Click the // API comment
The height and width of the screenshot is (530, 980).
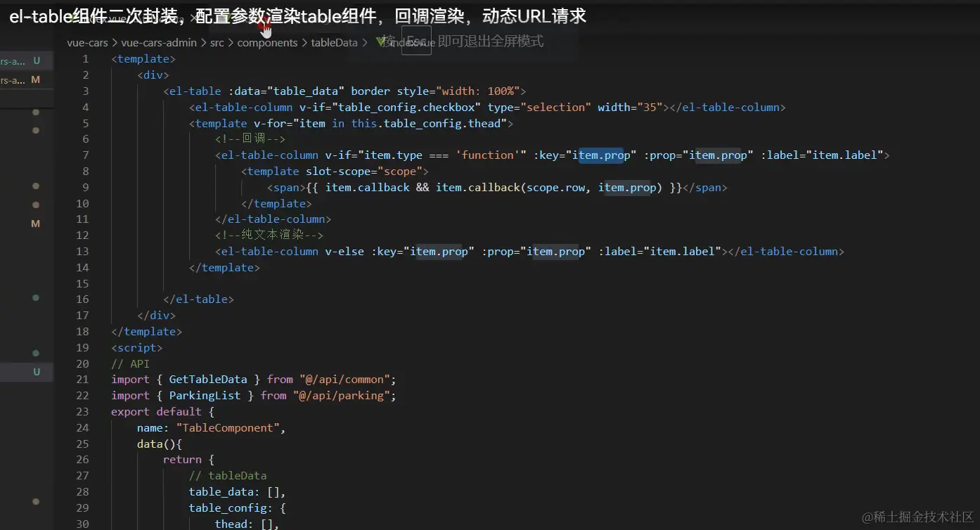point(131,364)
